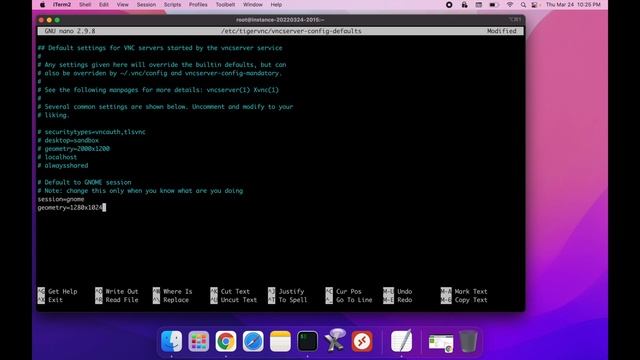This screenshot has width=640, height=360.
Task: Click the Modified status indicator
Action: 502,31
